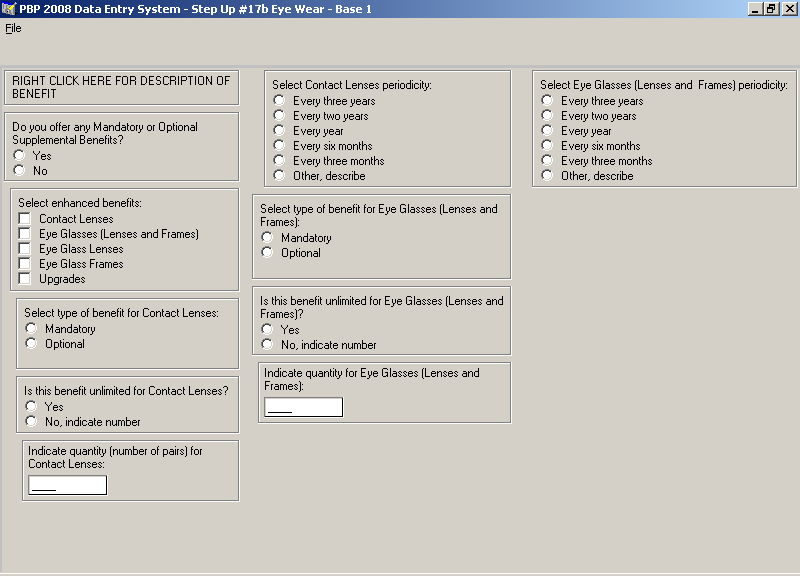The image size is (800, 576).
Task: Open the right-click benefit description panel
Action: point(121,88)
